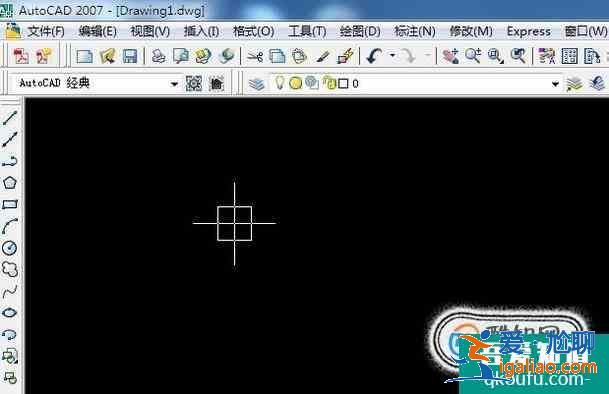Select the Spline tool

pos(10,291)
